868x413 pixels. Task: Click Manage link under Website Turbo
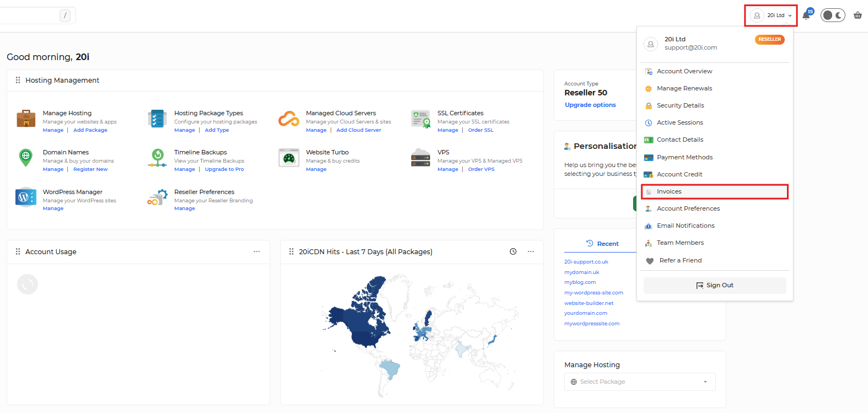point(316,169)
